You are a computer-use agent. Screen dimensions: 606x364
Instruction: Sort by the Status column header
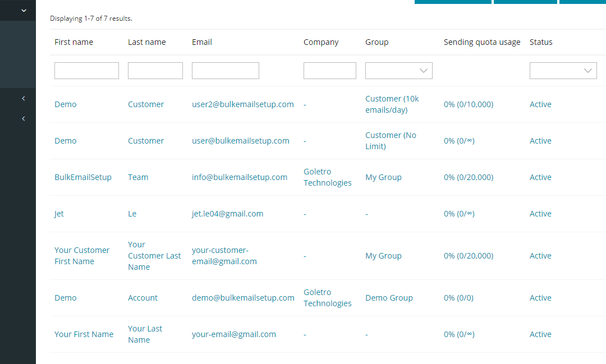click(x=541, y=42)
